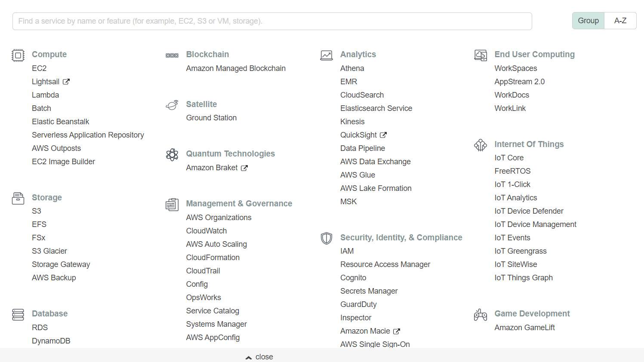
Task: Open FreeRTOS
Action: pos(512,171)
